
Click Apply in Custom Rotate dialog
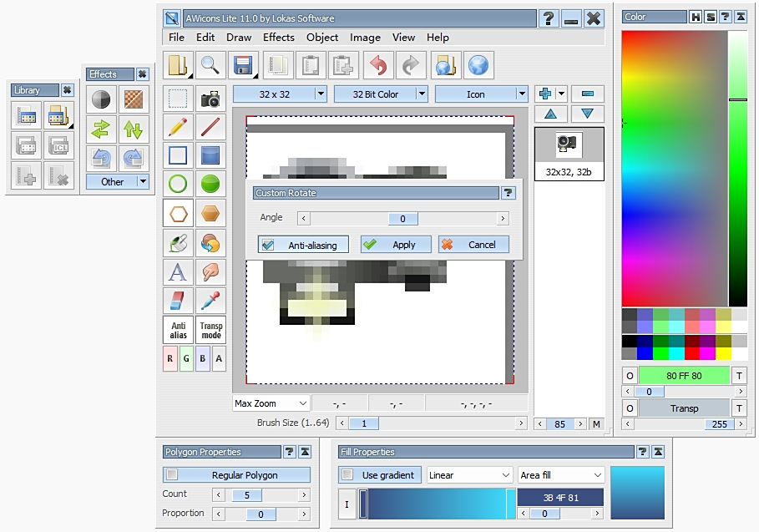click(396, 245)
